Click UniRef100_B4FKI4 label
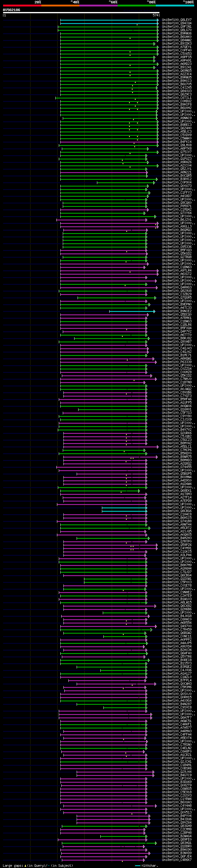 click(177, 142)
